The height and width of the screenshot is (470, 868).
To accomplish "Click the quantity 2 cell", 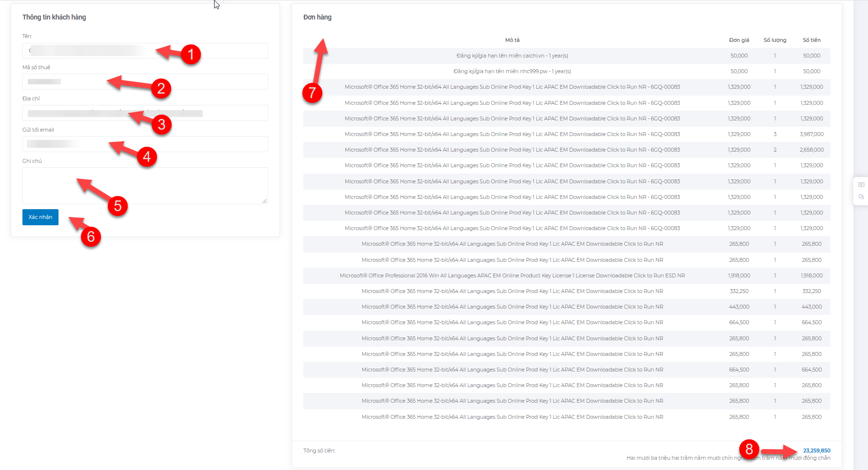I will pos(775,150).
